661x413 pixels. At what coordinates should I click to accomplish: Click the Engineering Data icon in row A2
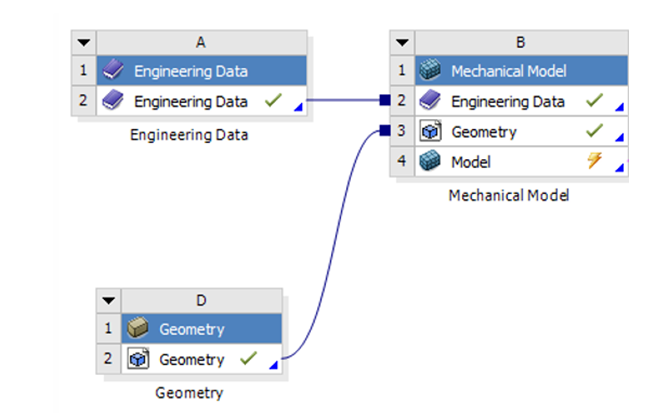click(113, 101)
